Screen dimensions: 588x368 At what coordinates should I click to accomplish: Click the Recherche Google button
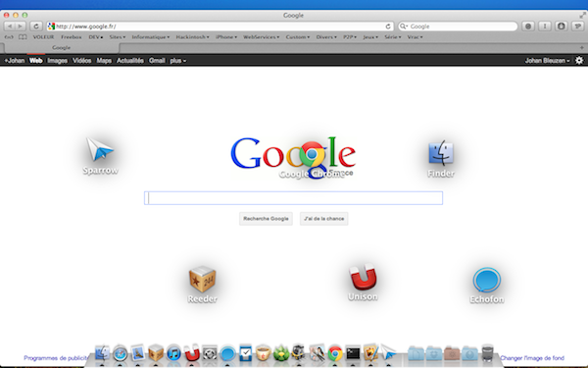[x=266, y=219]
